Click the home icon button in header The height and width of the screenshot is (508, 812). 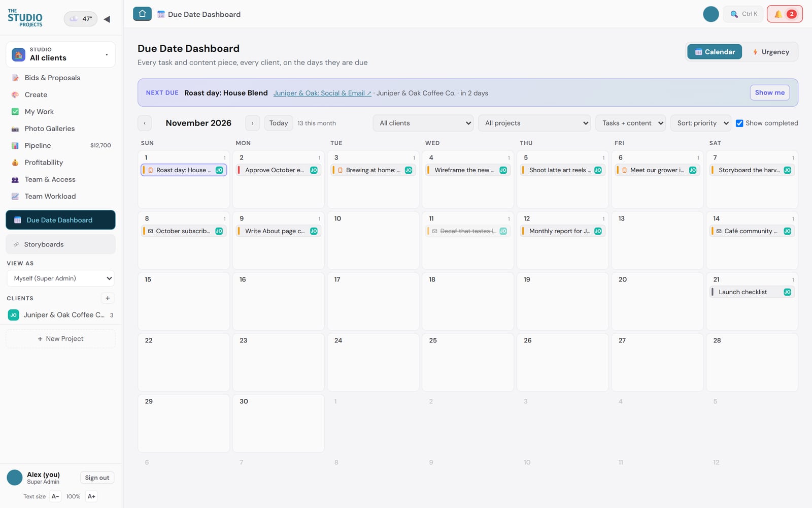pos(142,14)
